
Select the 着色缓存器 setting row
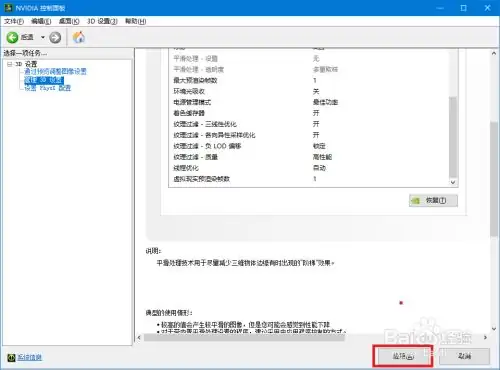pyautogui.click(x=309, y=113)
